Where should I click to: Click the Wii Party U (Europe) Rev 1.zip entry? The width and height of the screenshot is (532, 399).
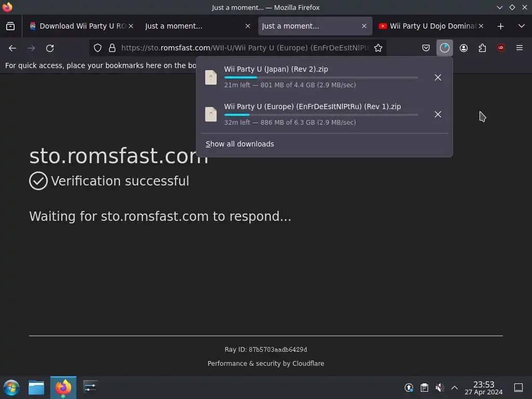(312, 107)
